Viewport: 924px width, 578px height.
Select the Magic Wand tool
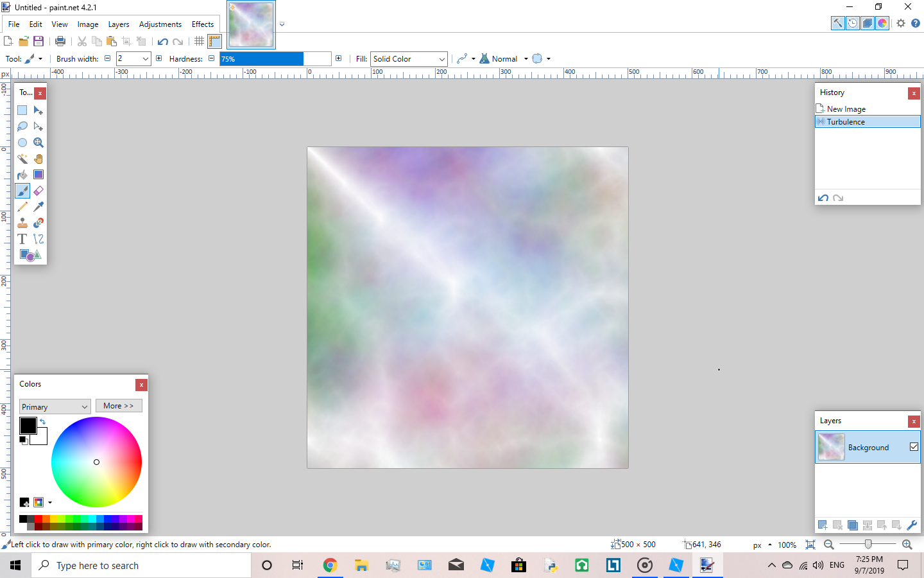[x=22, y=159]
